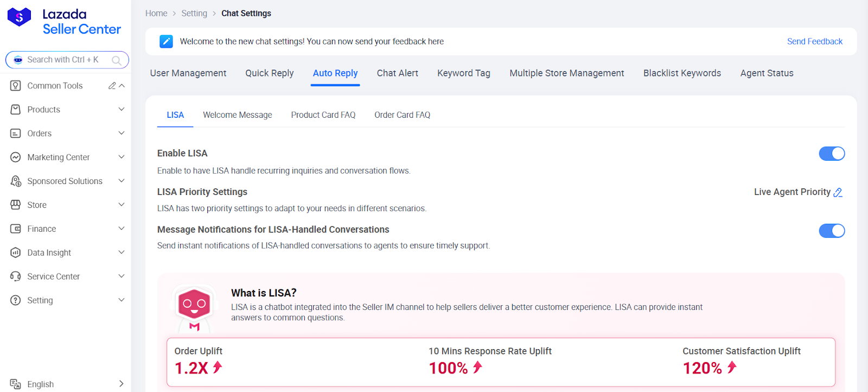Click the Orders sidebar icon
Image resolution: width=868 pixels, height=392 pixels.
16,134
